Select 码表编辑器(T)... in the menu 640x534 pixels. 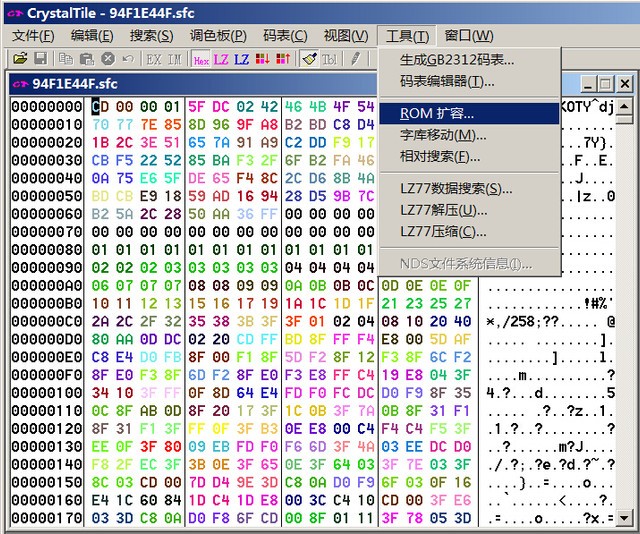tap(446, 81)
